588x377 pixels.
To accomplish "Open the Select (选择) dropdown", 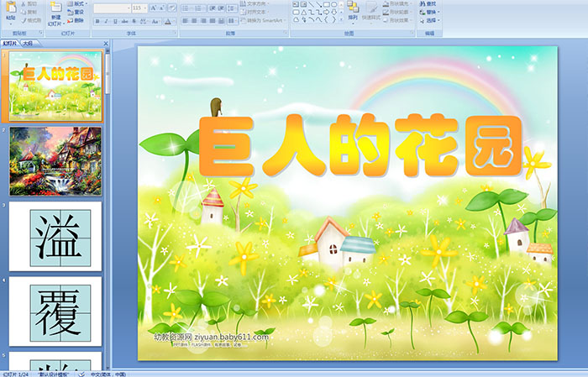I will tap(430, 20).
